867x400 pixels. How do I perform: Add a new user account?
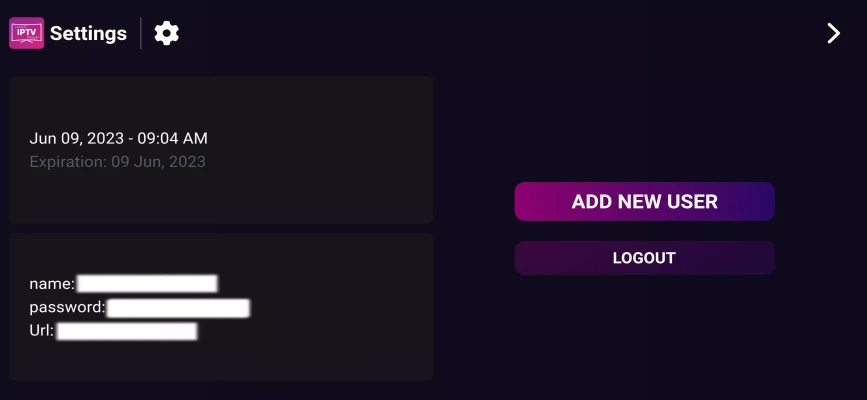pyautogui.click(x=644, y=201)
